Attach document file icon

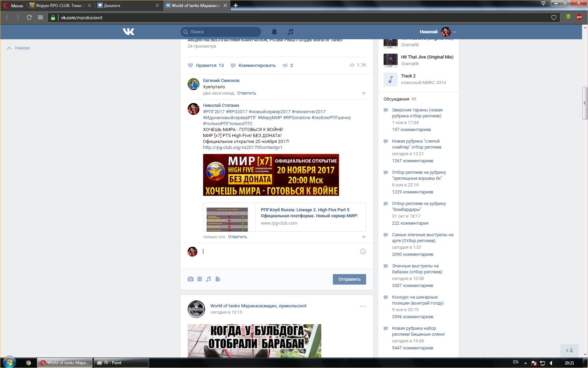click(218, 279)
